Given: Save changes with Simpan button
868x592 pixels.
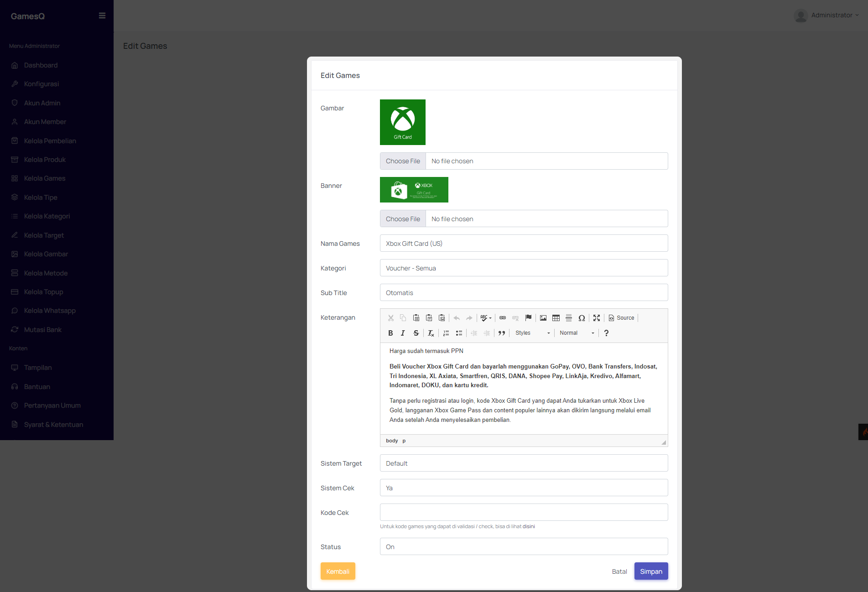Looking at the screenshot, I should 651,571.
